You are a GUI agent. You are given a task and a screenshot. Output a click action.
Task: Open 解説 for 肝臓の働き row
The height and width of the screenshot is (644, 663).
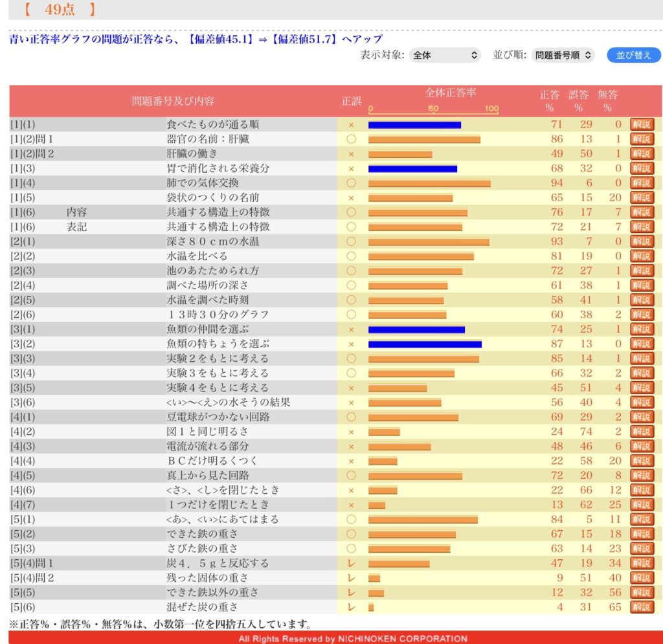(642, 154)
